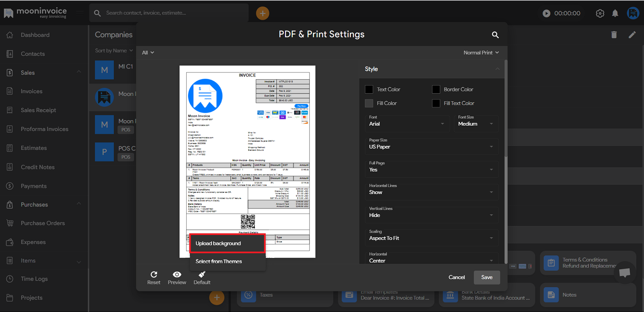Viewport: 644px width, 312px height.
Task: Open Credit Notes in sidebar menu
Action: point(38,167)
